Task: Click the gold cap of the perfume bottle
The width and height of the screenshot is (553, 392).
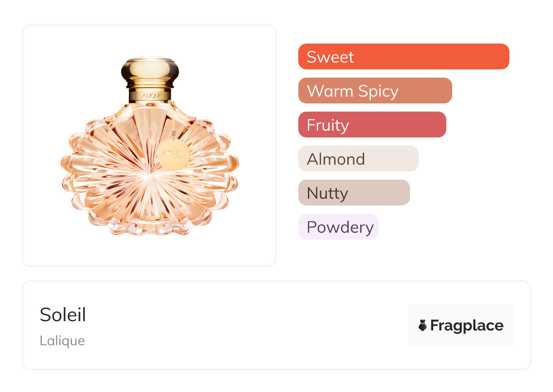Action: [150, 70]
